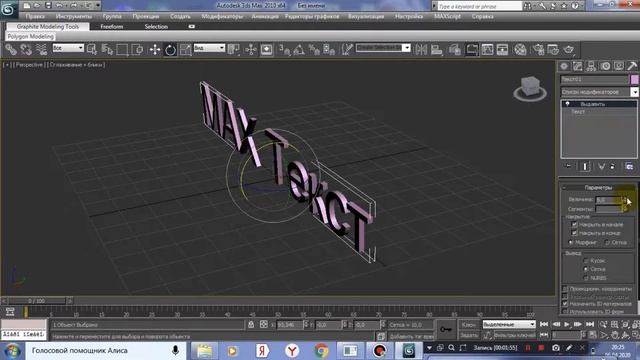
Task: Select the 'Кусок' output radio button
Action: pyautogui.click(x=586, y=260)
